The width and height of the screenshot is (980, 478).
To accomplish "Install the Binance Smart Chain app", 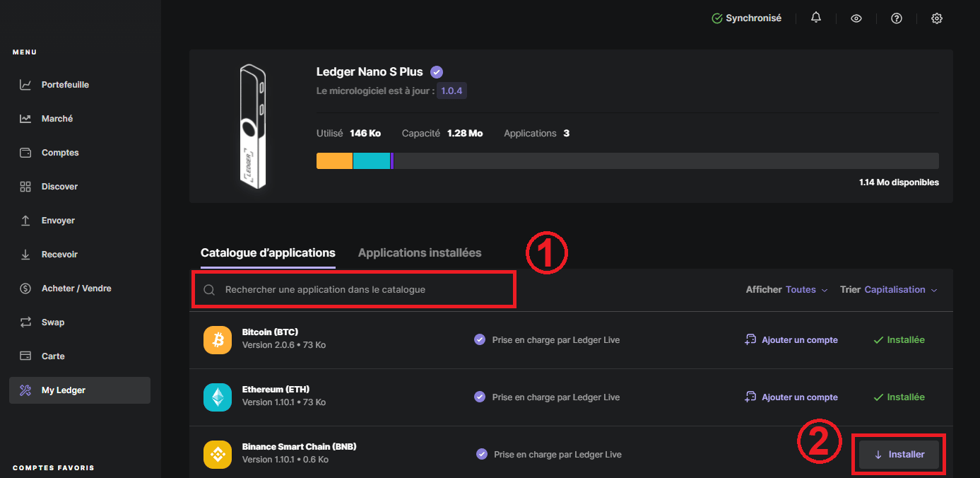I will click(899, 455).
